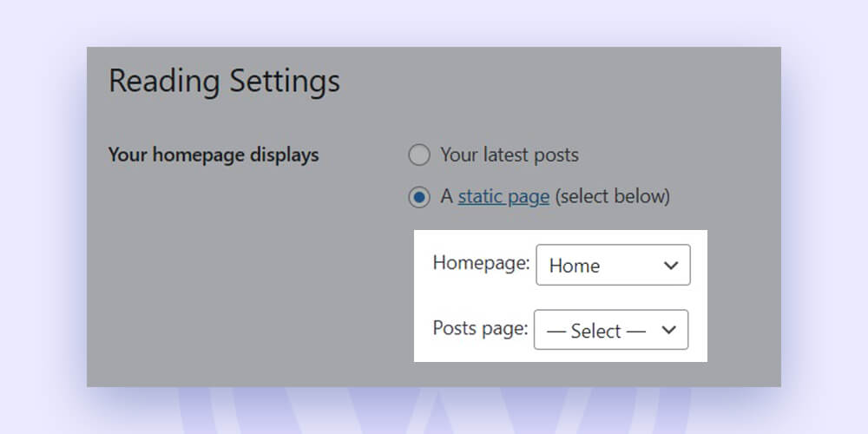Open the Homepage dropdown showing Home
The image size is (868, 434).
pos(613,265)
